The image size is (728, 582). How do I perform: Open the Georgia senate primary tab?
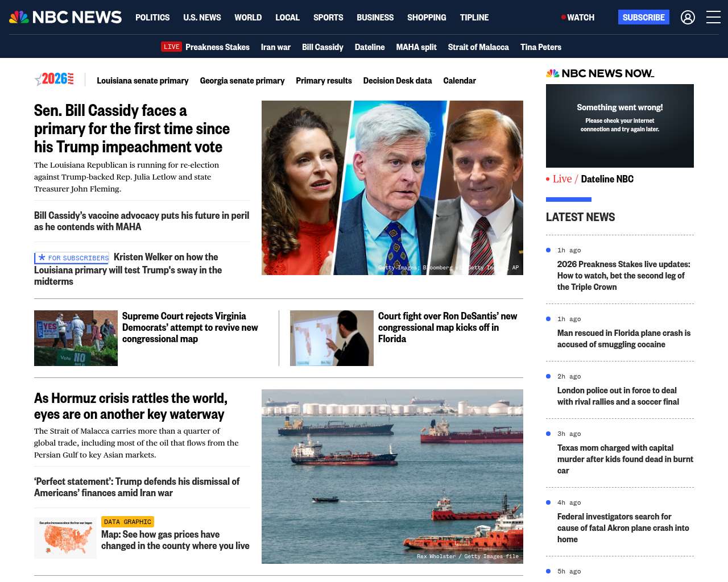[242, 81]
